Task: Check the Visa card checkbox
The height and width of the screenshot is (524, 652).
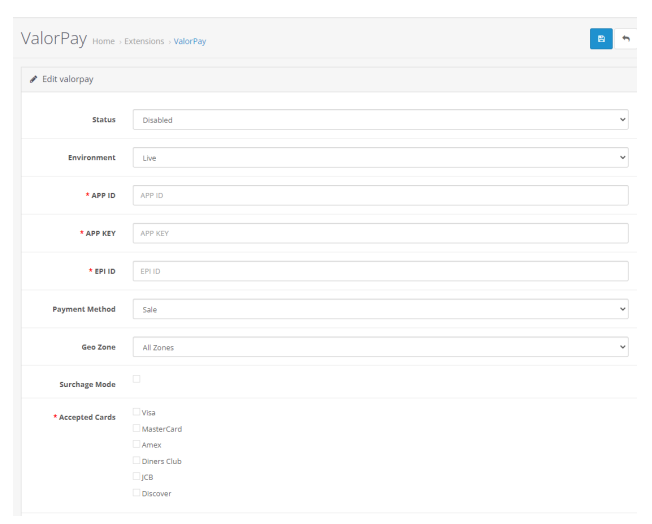Action: 136,412
